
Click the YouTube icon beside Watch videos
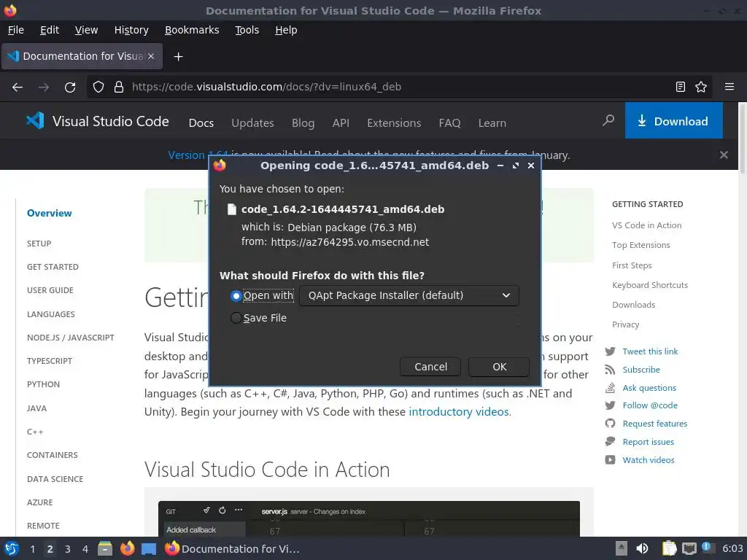coord(611,460)
